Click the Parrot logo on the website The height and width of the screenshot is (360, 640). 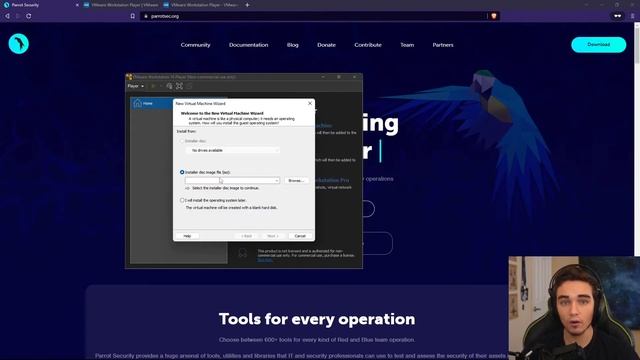(18, 44)
